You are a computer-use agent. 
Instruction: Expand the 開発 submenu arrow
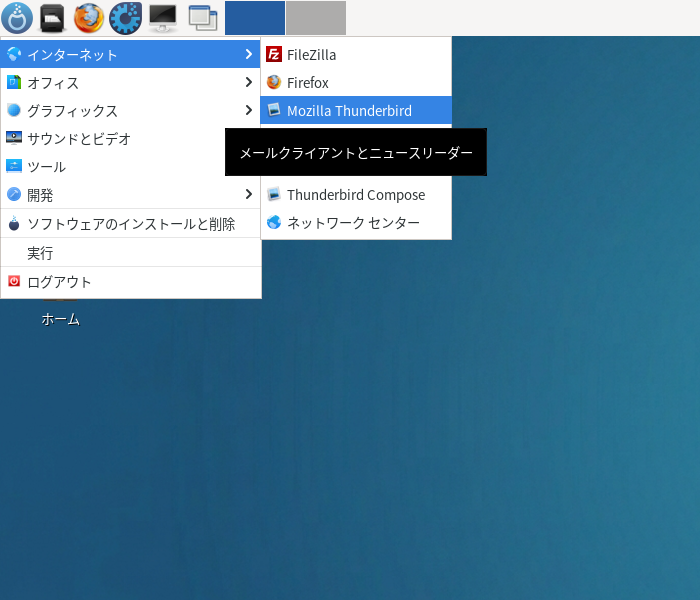click(249, 194)
